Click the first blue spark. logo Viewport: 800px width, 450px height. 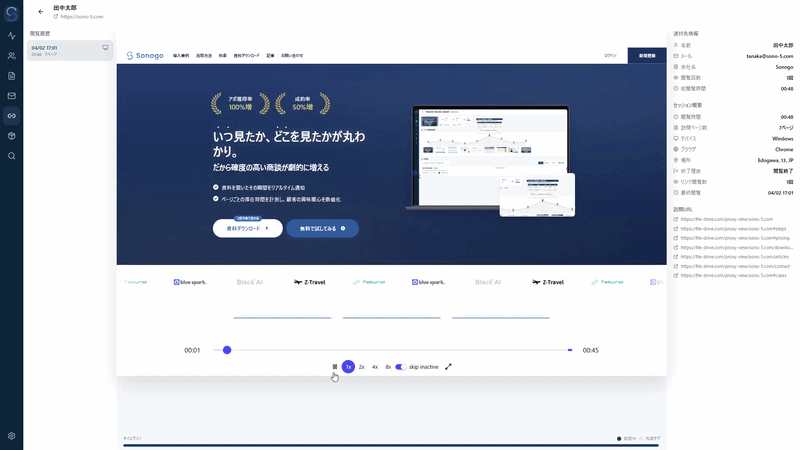[190, 282]
